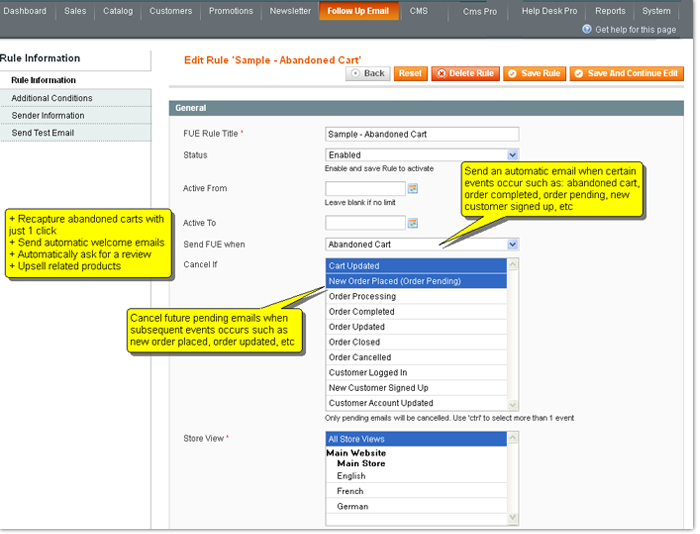Click Save And Continue Edit
This screenshot has width=700, height=534.
[626, 73]
